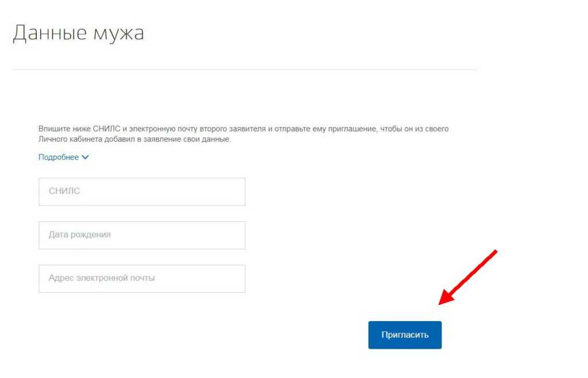This screenshot has height=378, width=588.
Task: Click the right end of the email address field
Action: point(235,279)
